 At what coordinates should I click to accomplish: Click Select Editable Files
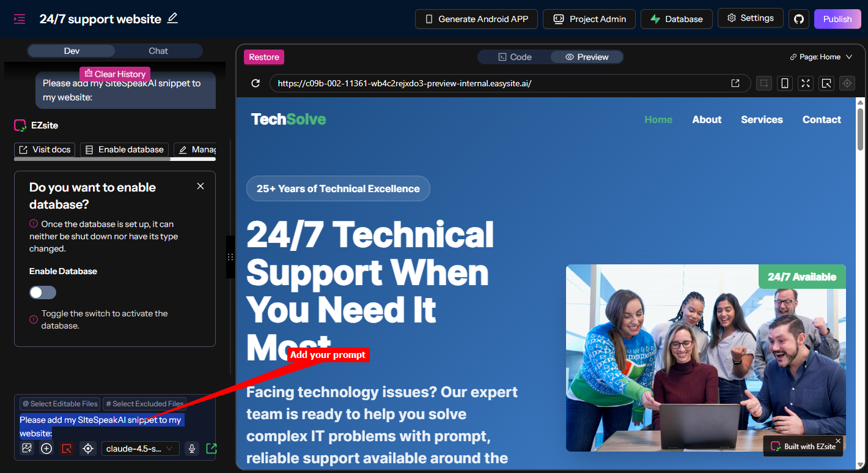(x=60, y=404)
